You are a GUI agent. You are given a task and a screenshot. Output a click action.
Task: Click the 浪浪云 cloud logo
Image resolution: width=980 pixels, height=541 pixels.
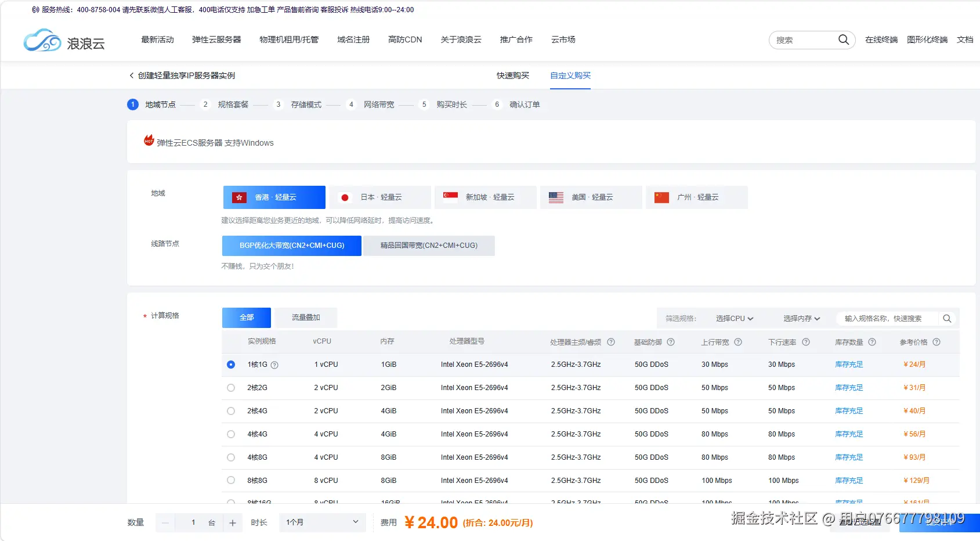pos(64,41)
